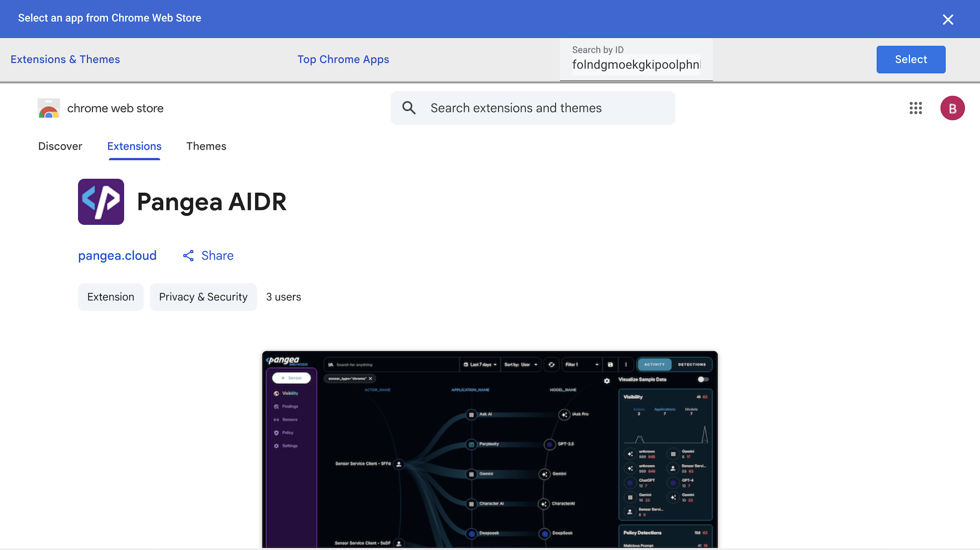Open Top Chrome Apps section
Viewport: 980px width, 550px height.
(x=343, y=59)
